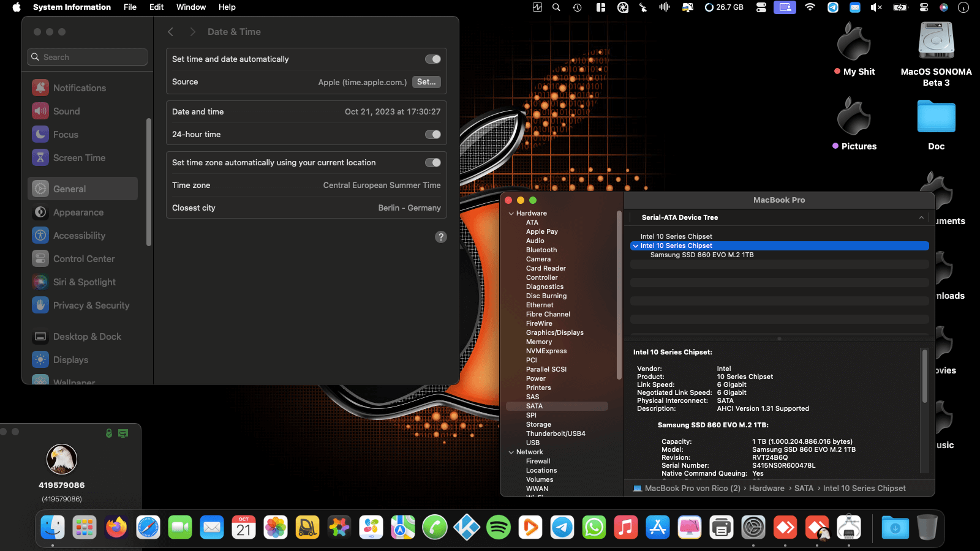Image resolution: width=980 pixels, height=551 pixels.
Task: Open the Edit menu
Action: [x=157, y=7]
